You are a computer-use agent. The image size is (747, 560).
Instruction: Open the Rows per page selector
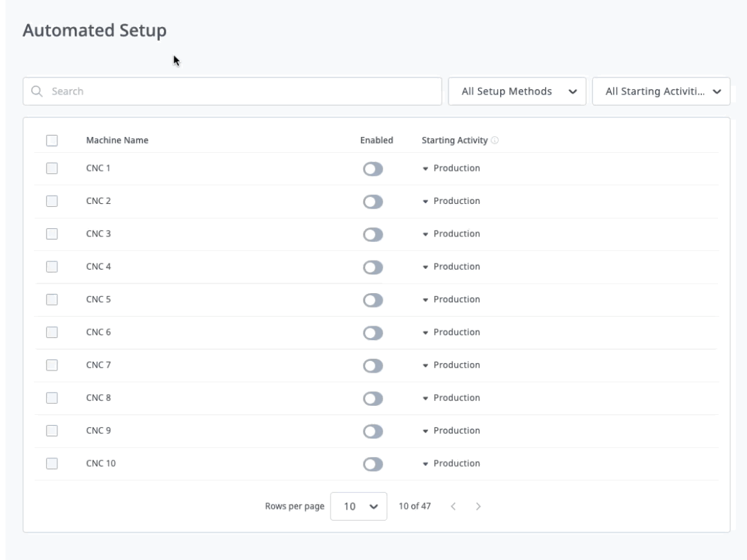(358, 505)
